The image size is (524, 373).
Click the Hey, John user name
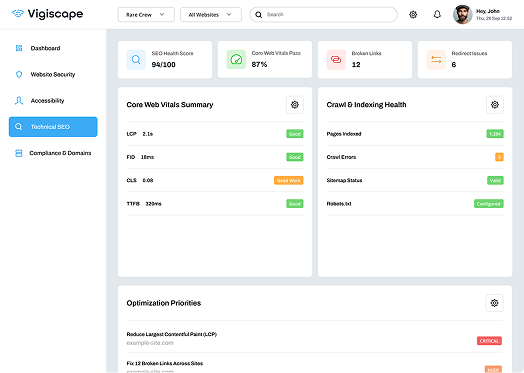(x=488, y=11)
